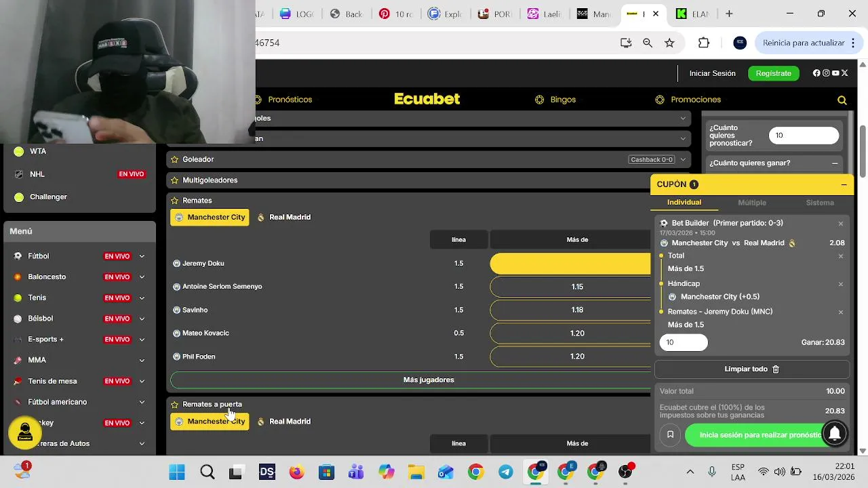This screenshot has width=868, height=488.
Task: Open Ecuabet's Facebook page icon
Action: 816,73
